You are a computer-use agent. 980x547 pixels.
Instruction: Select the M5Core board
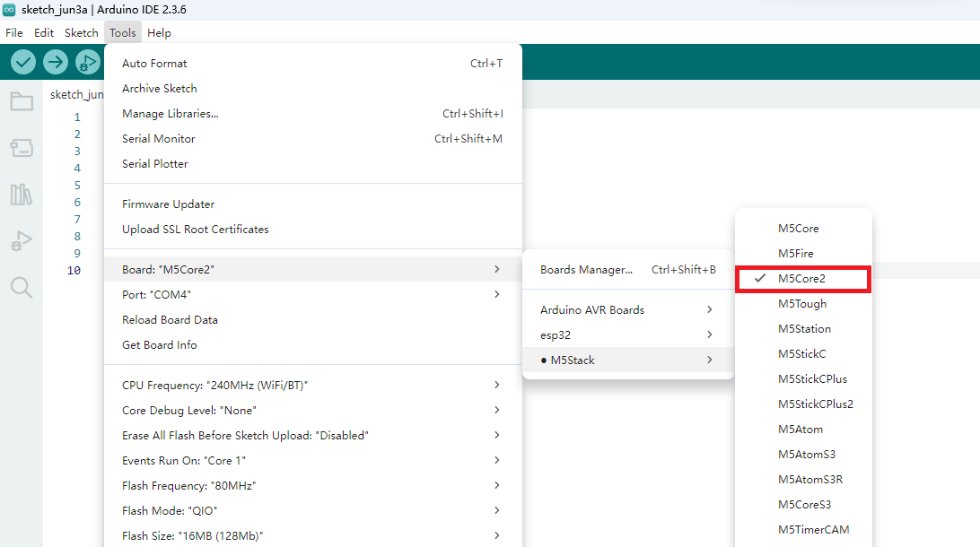tap(803, 228)
